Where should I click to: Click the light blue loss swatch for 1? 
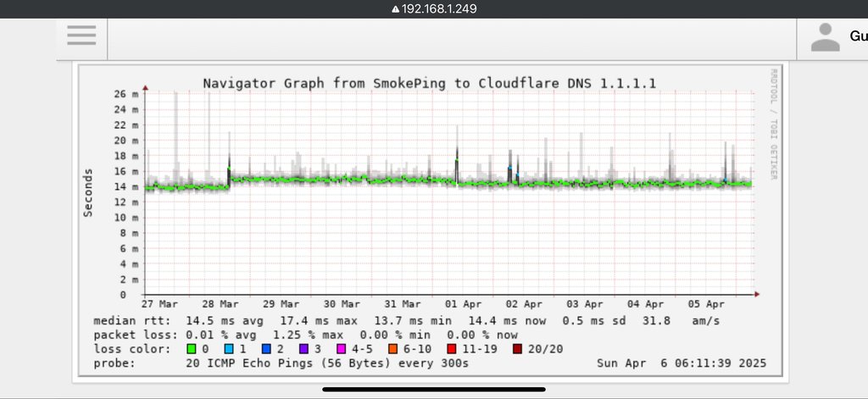pos(229,349)
